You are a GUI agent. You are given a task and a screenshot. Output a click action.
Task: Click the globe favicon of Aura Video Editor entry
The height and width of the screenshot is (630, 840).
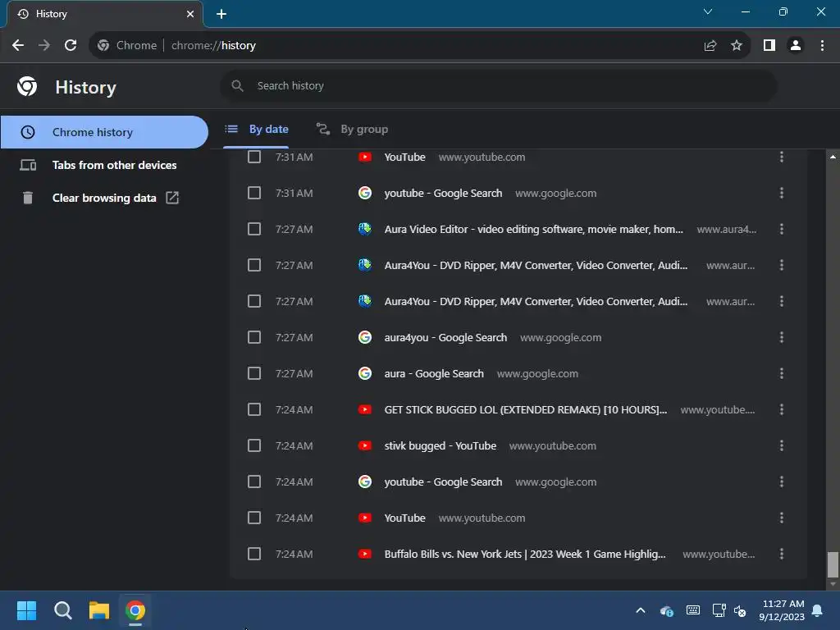point(365,230)
